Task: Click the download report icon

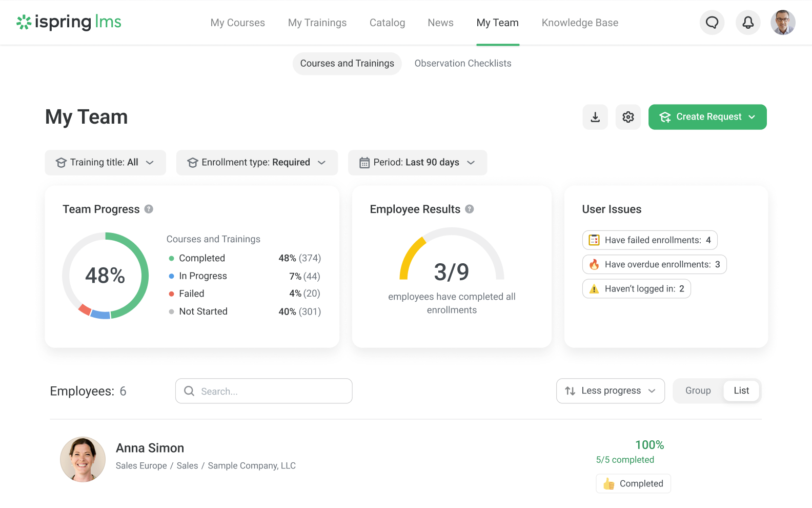Action: tap(595, 117)
